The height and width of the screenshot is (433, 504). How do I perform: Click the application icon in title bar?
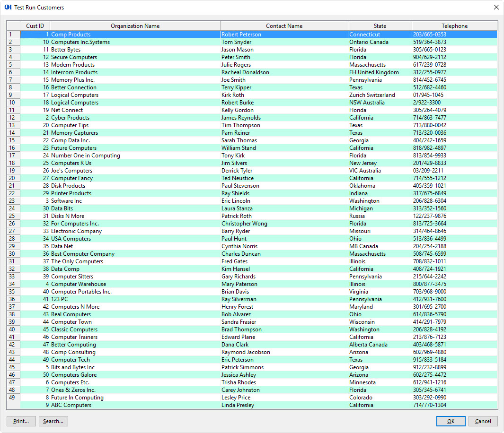8,7
